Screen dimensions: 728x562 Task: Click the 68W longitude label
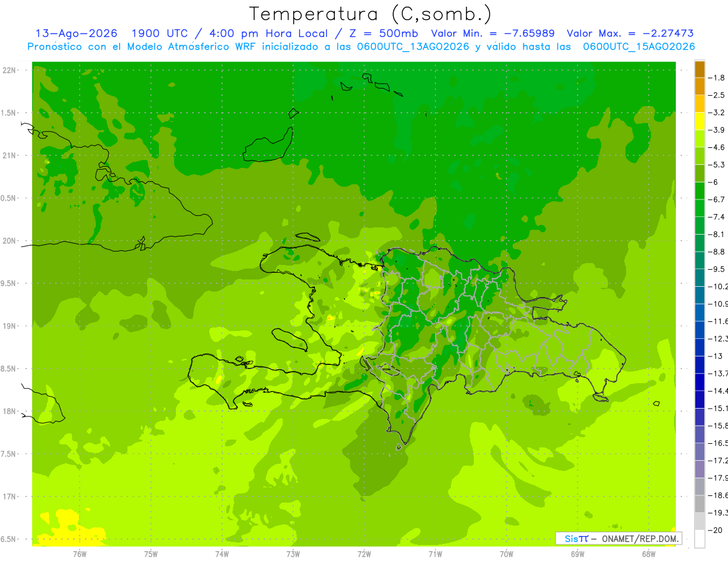(649, 554)
